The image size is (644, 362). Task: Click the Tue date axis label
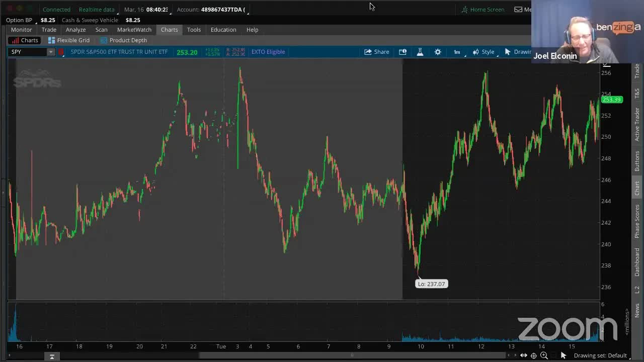(x=221, y=346)
